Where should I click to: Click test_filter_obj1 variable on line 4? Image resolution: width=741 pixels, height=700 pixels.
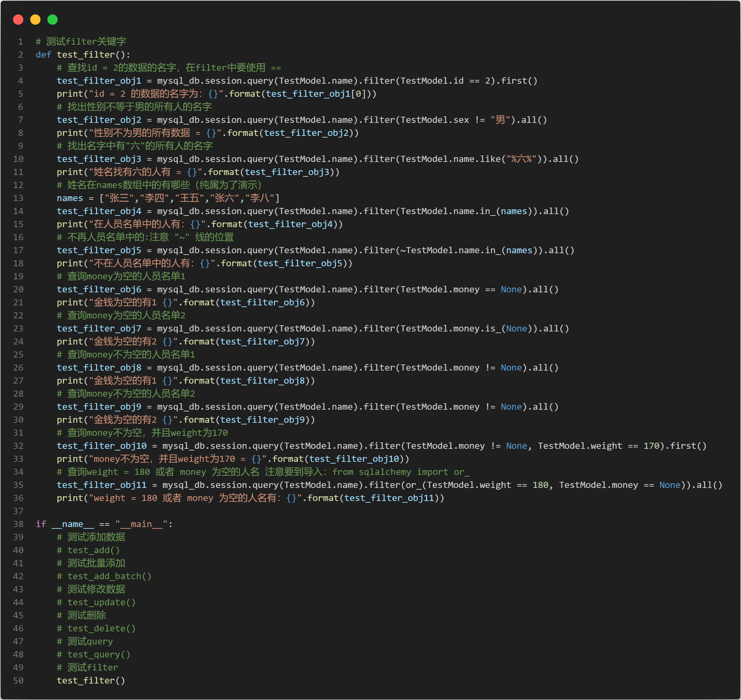pyautogui.click(x=99, y=81)
